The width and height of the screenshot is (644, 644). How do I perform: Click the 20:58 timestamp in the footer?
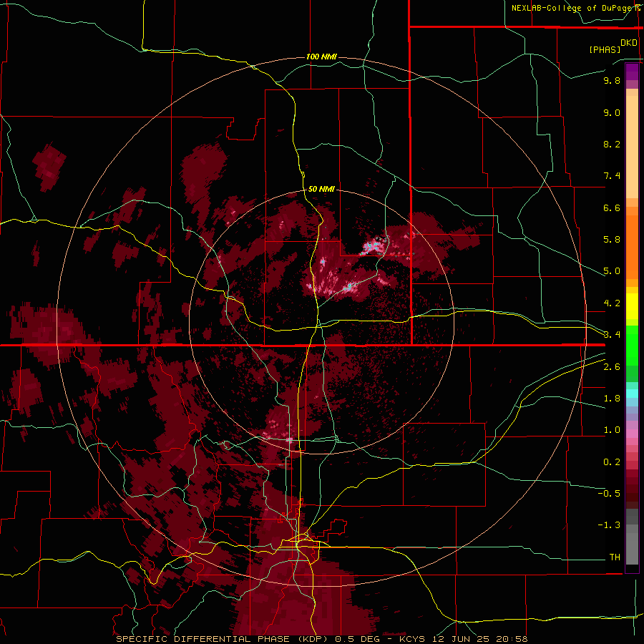point(512,639)
